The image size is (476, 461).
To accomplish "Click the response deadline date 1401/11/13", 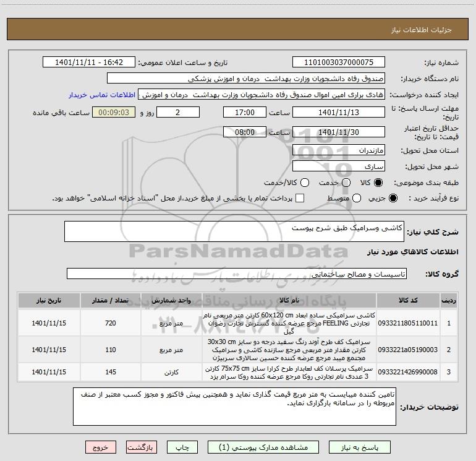I will point(339,112).
